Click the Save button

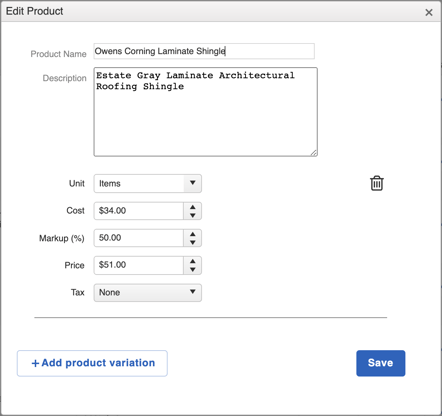(381, 363)
